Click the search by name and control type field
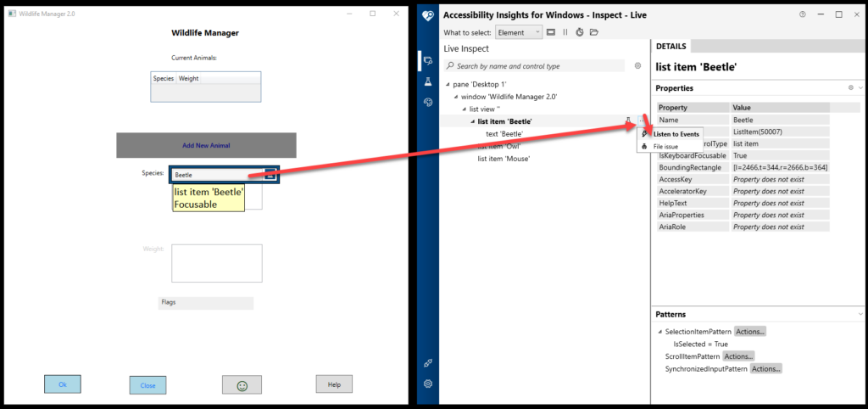This screenshot has width=868, height=409. point(535,66)
